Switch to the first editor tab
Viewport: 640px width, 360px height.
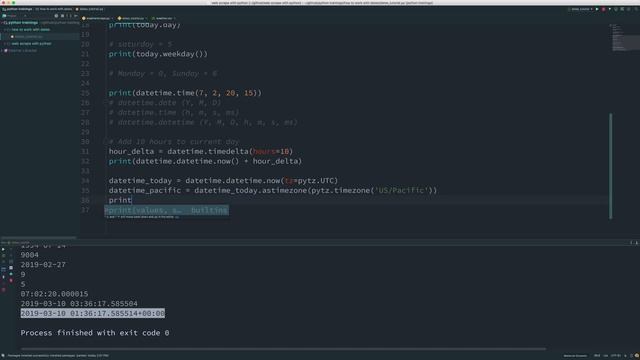[x=97, y=18]
